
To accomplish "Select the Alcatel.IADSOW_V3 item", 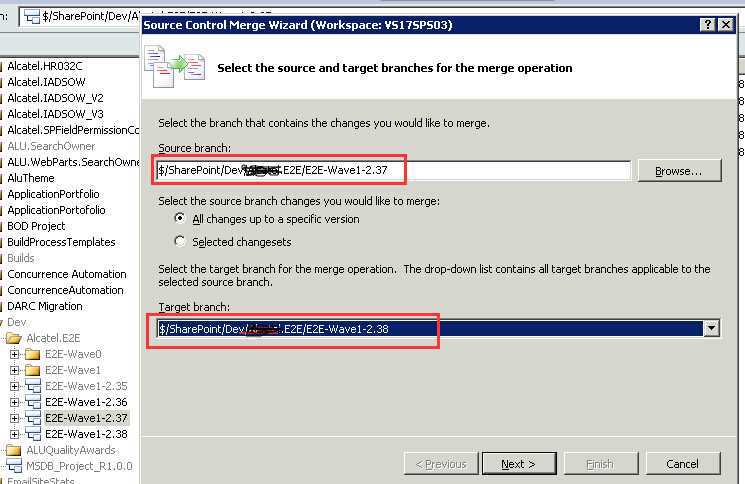I will point(55,114).
